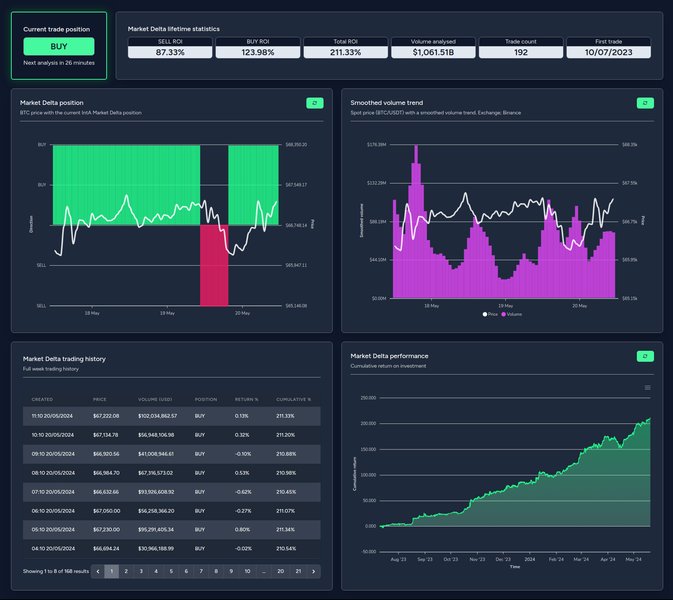Select the Trade count 192 value

click(x=521, y=52)
